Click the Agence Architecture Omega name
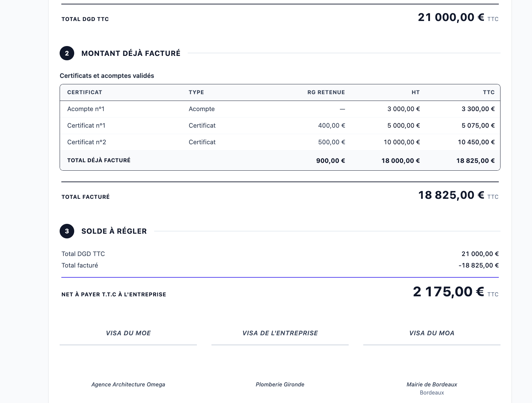This screenshot has width=532, height=403. coord(128,384)
